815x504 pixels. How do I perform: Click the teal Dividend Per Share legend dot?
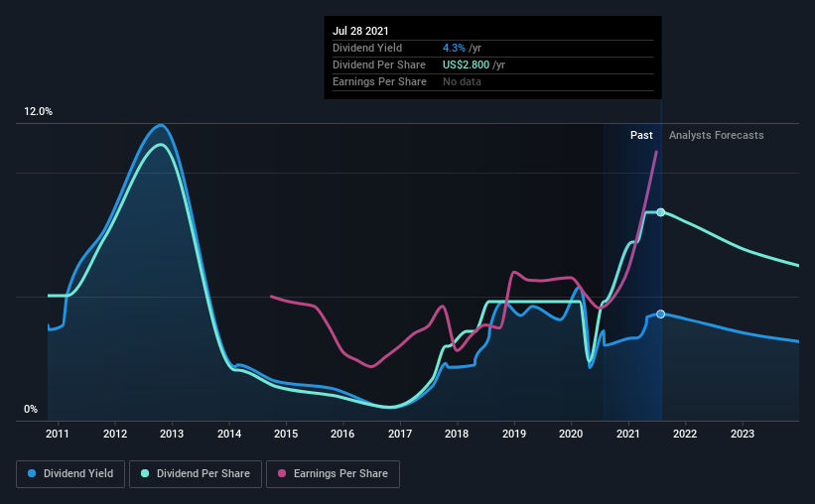point(145,473)
